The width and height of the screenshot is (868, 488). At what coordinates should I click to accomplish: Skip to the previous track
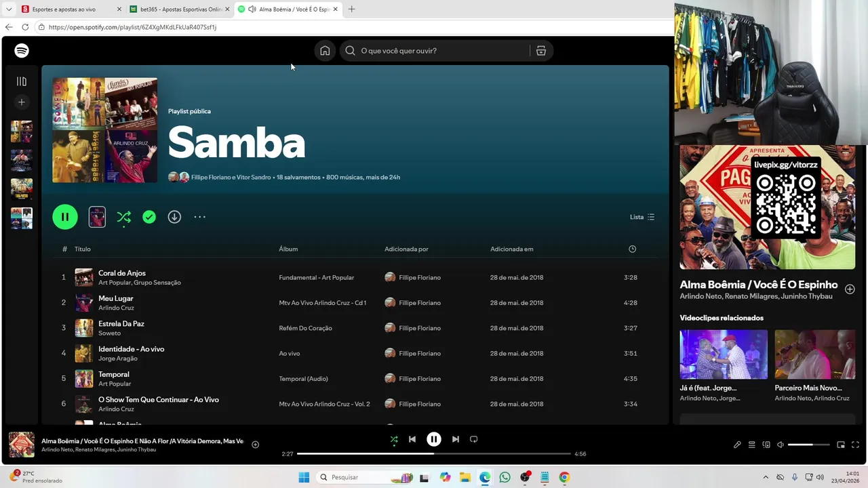pyautogui.click(x=412, y=439)
